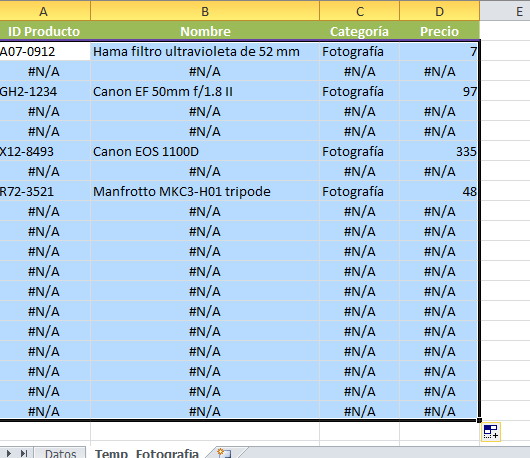The height and width of the screenshot is (458, 530).
Task: Click the Precio header cell
Action: pyautogui.click(x=439, y=31)
